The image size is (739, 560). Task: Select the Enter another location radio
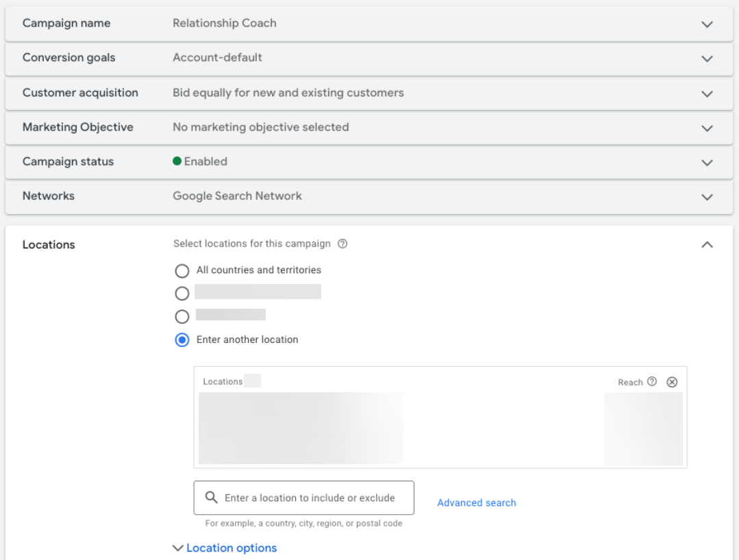click(x=182, y=340)
